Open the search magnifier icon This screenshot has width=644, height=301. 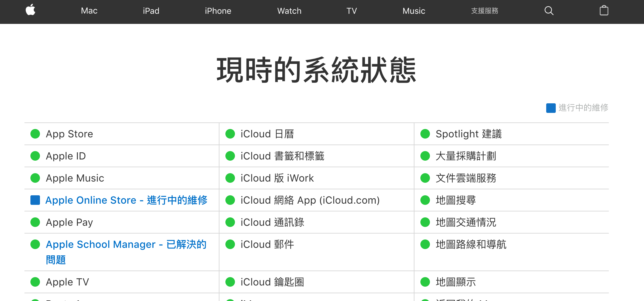[x=549, y=11]
